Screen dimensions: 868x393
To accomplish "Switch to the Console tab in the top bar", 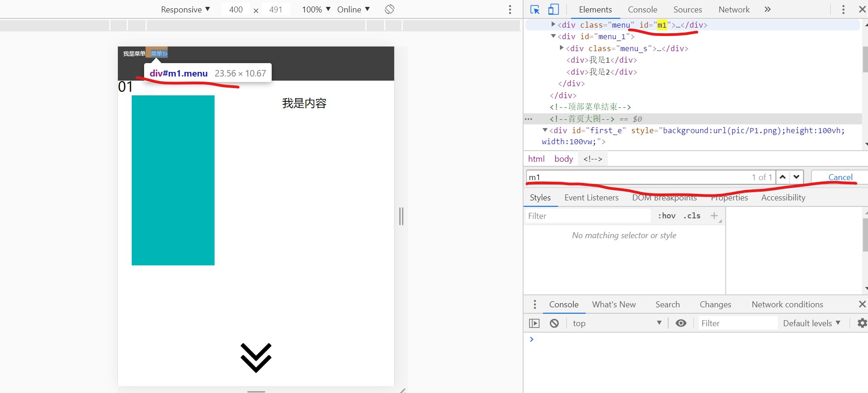I will point(642,10).
